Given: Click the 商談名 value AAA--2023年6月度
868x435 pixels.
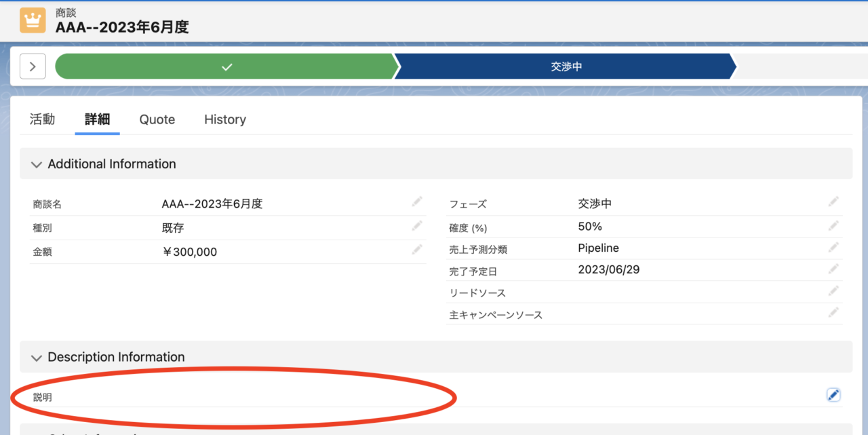Looking at the screenshot, I should coord(212,204).
